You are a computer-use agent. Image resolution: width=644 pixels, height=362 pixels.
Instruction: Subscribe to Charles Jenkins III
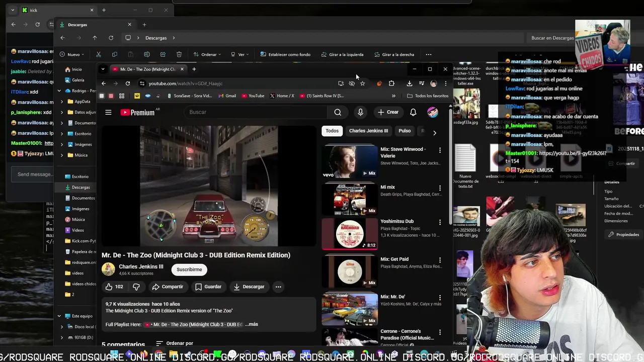(x=189, y=269)
